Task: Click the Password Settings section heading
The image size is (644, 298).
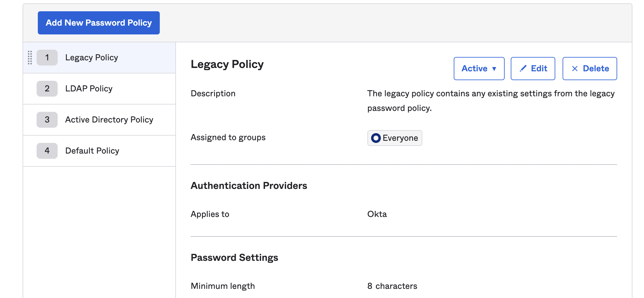Action: (x=234, y=257)
